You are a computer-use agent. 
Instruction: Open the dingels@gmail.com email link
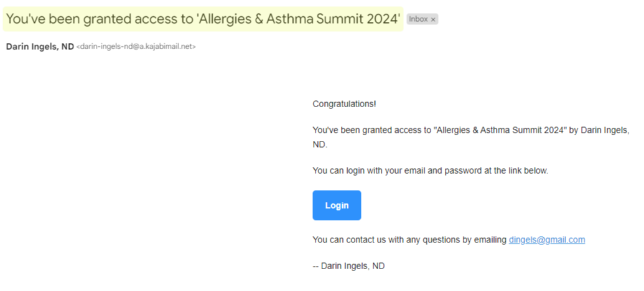[x=546, y=239]
